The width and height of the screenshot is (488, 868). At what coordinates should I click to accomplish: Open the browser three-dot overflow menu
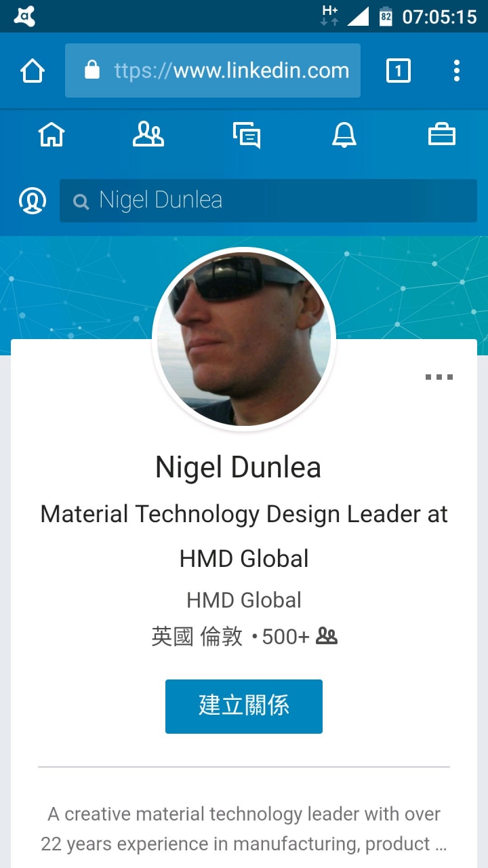457,71
